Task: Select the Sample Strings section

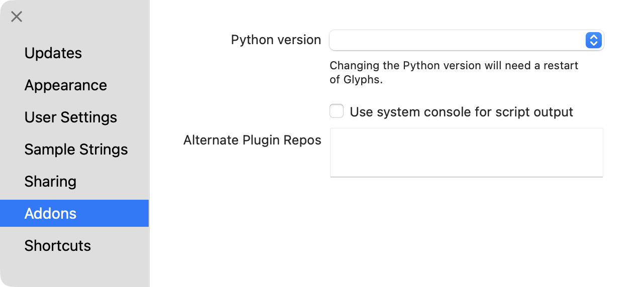Action: coord(76,150)
